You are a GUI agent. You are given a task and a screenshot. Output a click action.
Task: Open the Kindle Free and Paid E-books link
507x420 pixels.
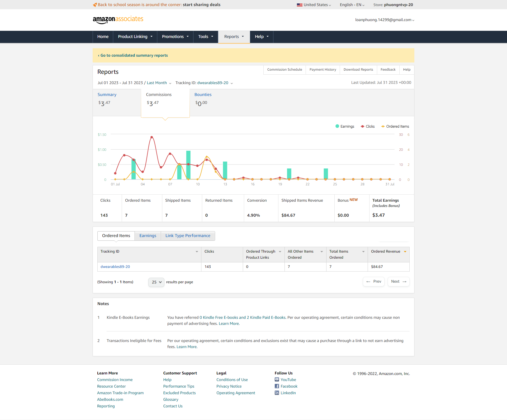tap(243, 317)
